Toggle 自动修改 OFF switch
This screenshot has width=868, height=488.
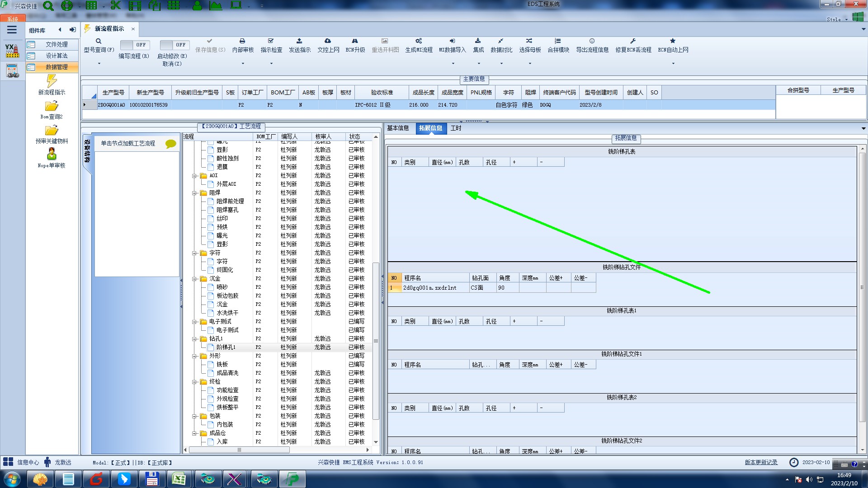pyautogui.click(x=175, y=45)
